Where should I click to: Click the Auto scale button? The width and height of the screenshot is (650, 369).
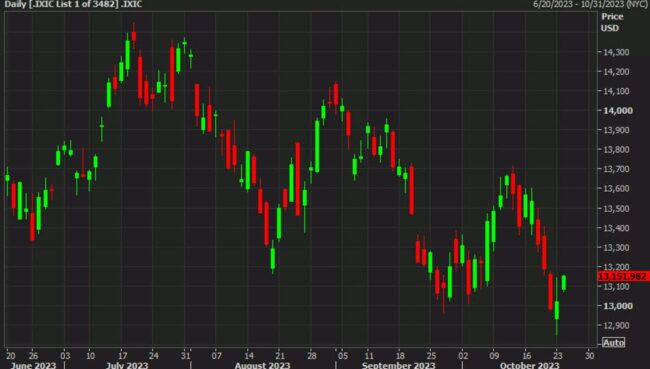pyautogui.click(x=614, y=342)
